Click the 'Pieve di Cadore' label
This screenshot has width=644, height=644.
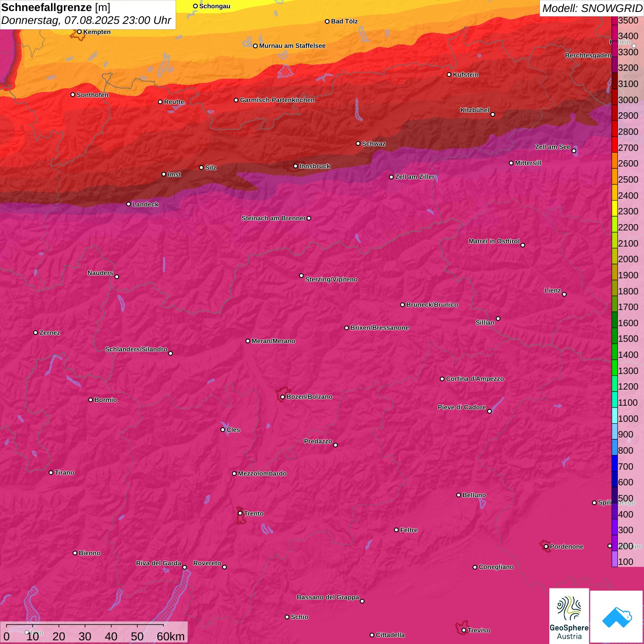pyautogui.click(x=462, y=407)
